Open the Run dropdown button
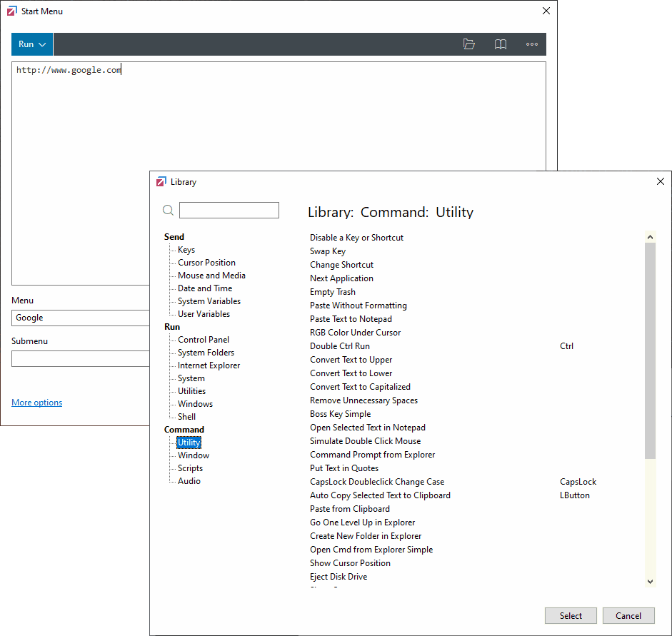The height and width of the screenshot is (636, 672). (x=32, y=44)
